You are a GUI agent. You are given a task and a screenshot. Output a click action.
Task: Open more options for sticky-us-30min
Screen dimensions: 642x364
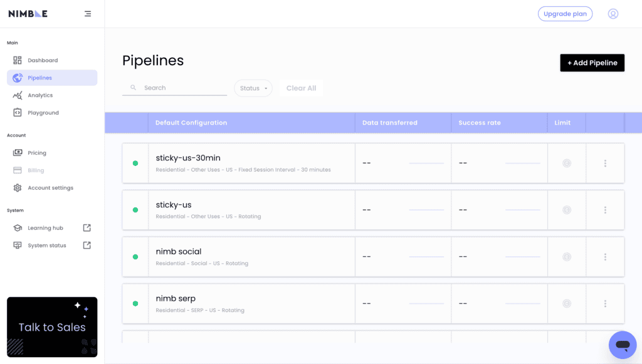click(x=605, y=163)
